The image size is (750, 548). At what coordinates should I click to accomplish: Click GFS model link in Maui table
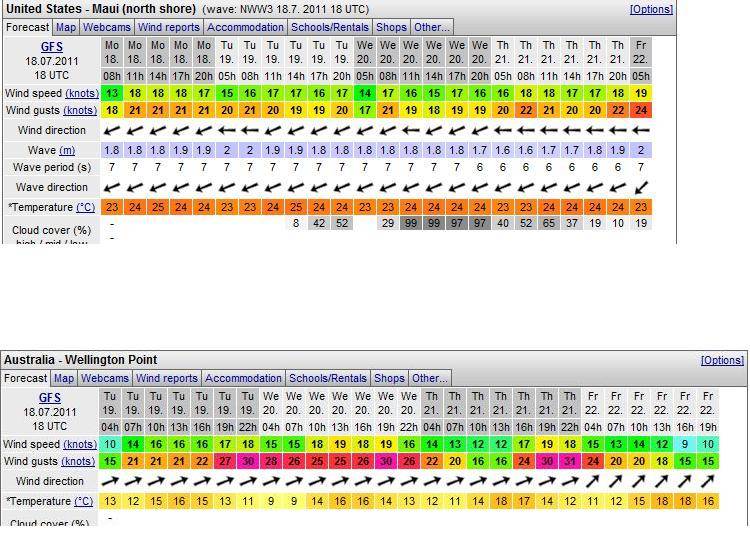click(50, 47)
